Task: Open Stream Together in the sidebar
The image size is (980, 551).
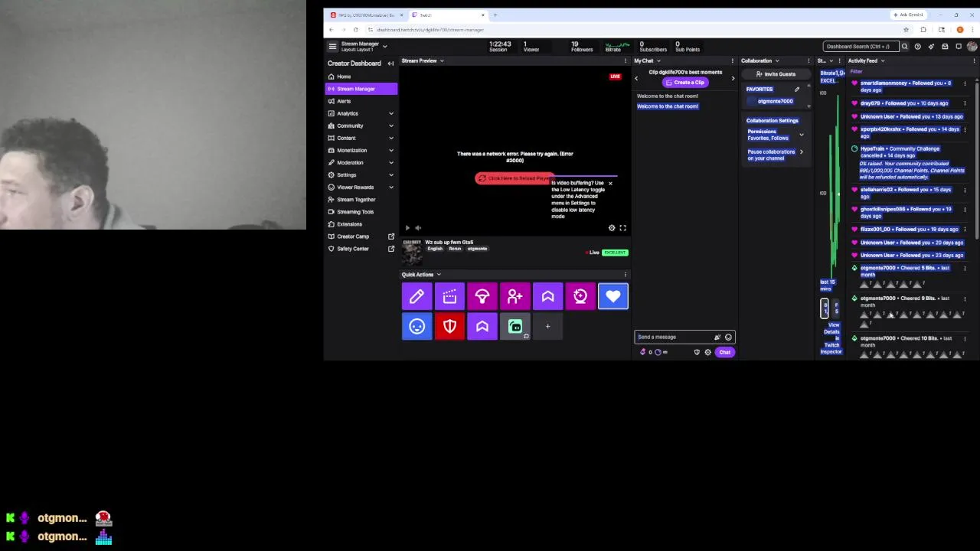Action: click(361, 199)
